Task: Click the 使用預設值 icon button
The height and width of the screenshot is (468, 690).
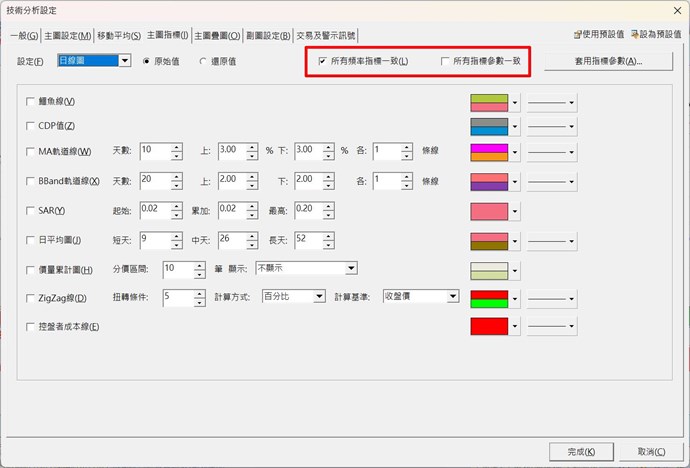Action: (x=598, y=35)
